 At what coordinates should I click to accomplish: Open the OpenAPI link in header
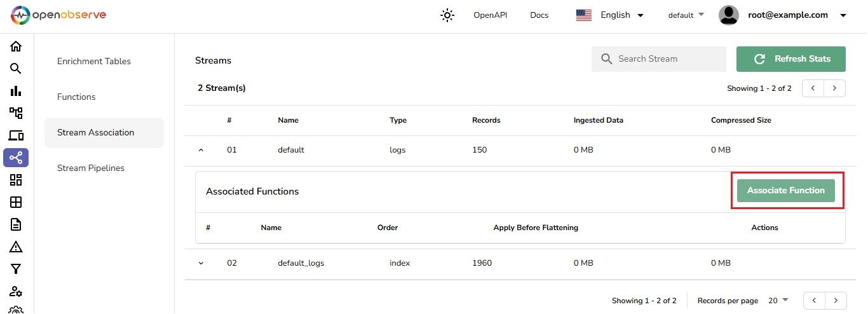point(491,15)
